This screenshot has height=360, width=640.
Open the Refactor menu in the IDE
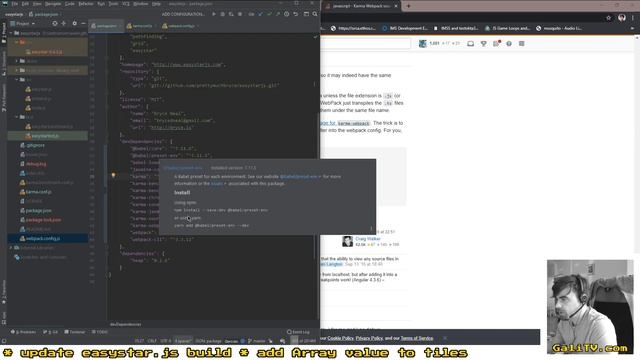[86, 4]
